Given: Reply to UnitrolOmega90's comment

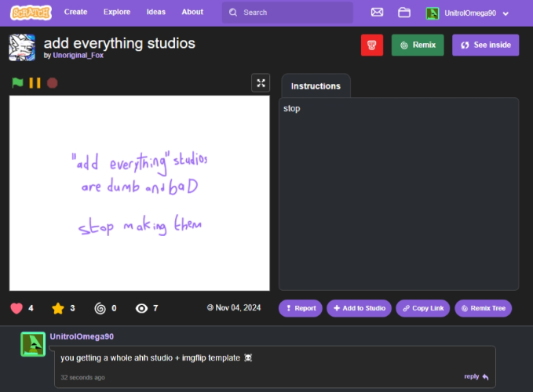Looking at the screenshot, I should click(x=476, y=376).
